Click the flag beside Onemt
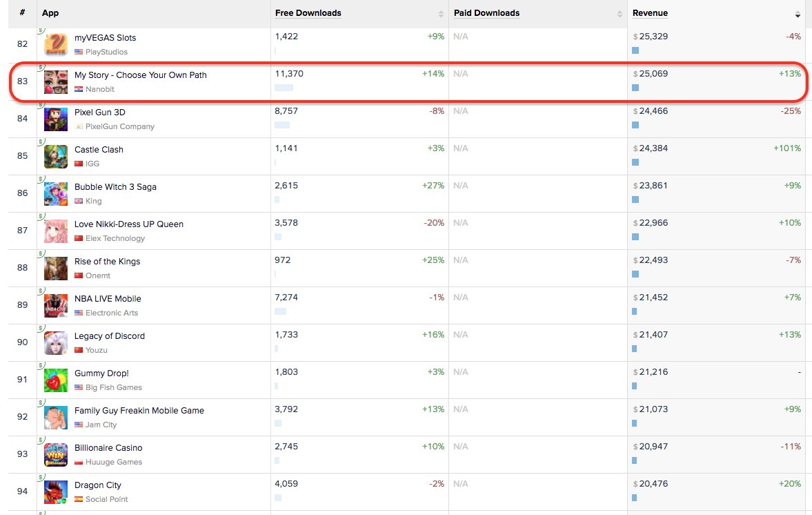This screenshot has width=812, height=515. click(79, 275)
